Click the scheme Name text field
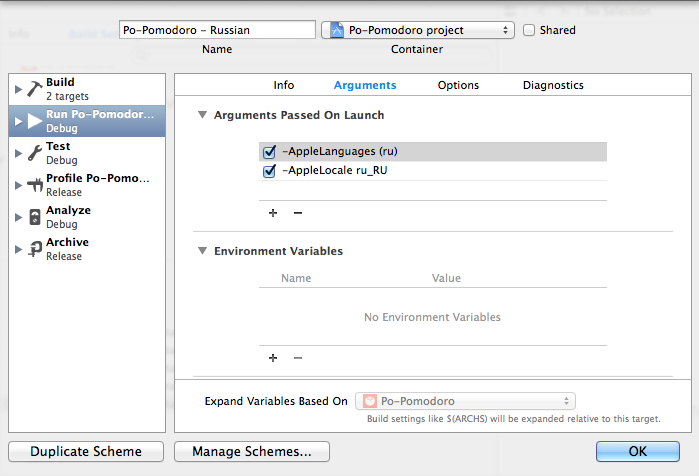This screenshot has width=699, height=476. (217, 30)
